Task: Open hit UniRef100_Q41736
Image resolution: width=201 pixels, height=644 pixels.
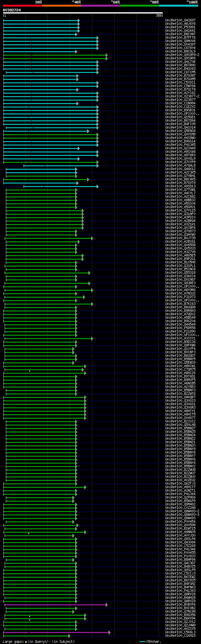Action: [x=180, y=62]
